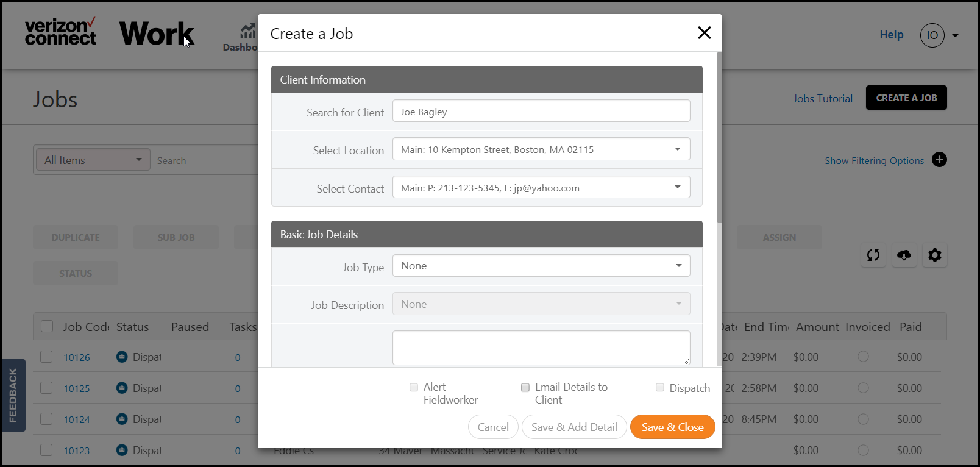
Task: Click Save & Add Detail button
Action: (574, 427)
